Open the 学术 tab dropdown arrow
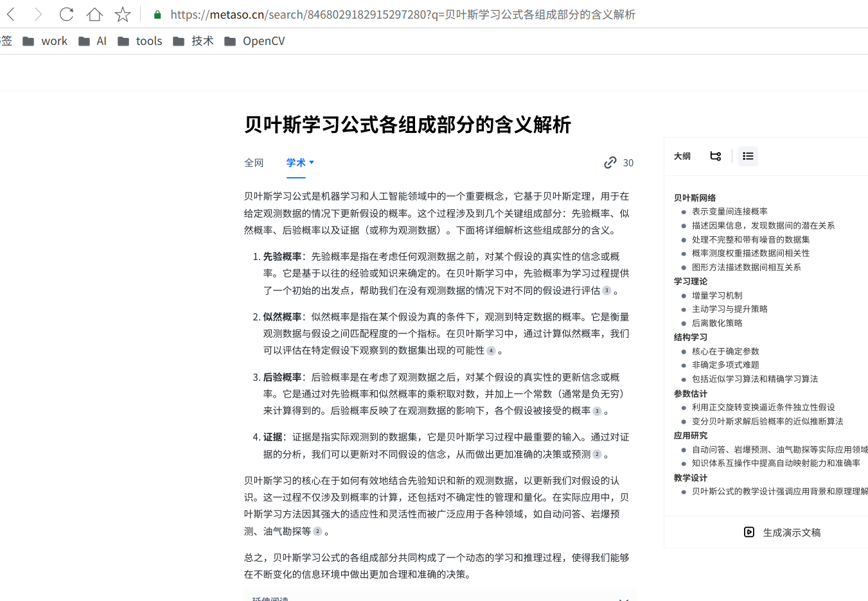The image size is (868, 601). pyautogui.click(x=312, y=162)
